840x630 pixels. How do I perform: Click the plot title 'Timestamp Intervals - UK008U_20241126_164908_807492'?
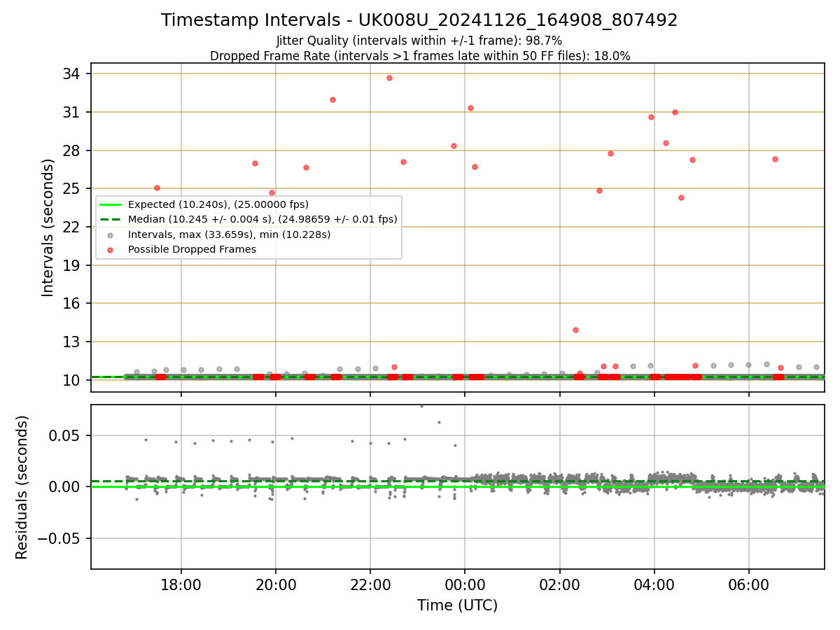coord(419,20)
